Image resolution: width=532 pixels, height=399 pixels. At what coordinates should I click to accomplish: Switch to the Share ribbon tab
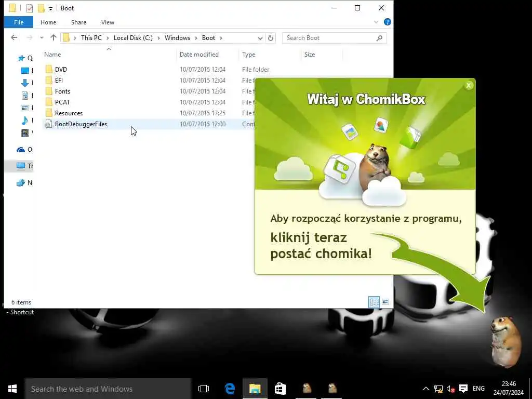78,22
